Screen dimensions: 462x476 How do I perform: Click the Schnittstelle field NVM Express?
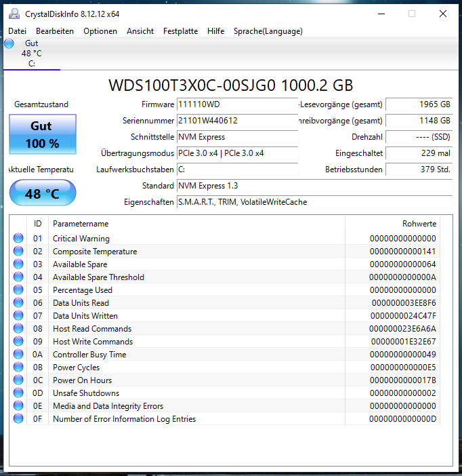[x=238, y=137]
